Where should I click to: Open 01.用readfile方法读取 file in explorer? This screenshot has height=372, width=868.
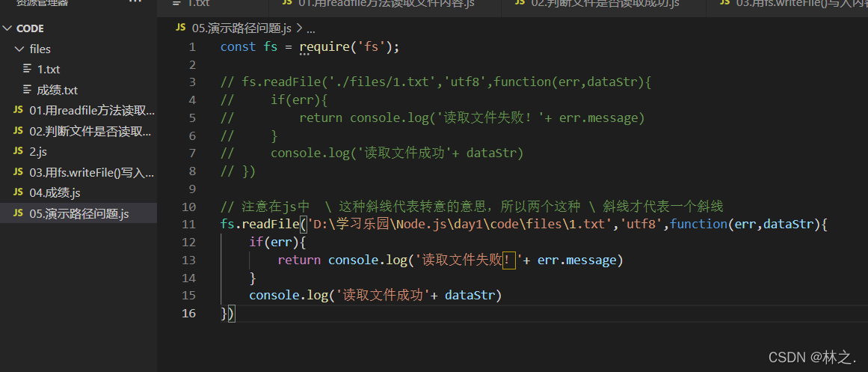(92, 111)
